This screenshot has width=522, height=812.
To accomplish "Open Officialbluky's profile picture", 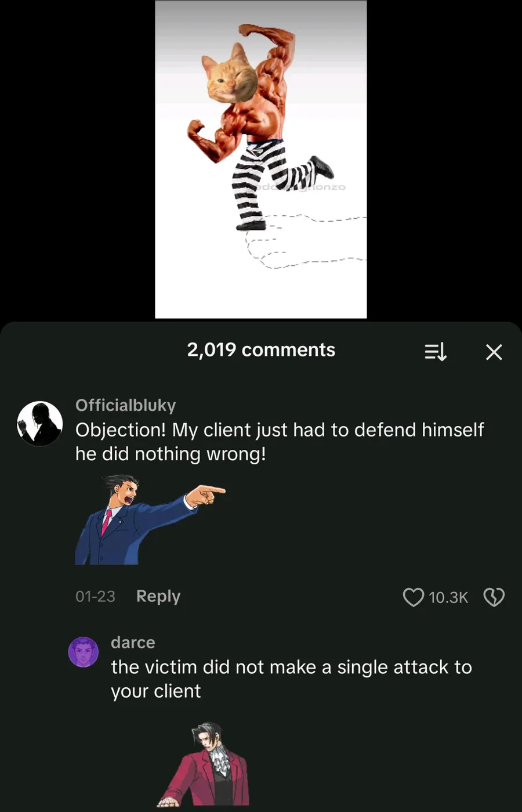I will (x=39, y=423).
